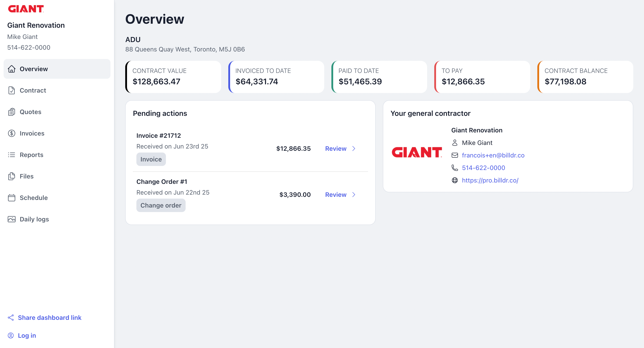This screenshot has height=348, width=644.
Task: Click the Received on Jun 22nd 25 text
Action: pos(173,192)
